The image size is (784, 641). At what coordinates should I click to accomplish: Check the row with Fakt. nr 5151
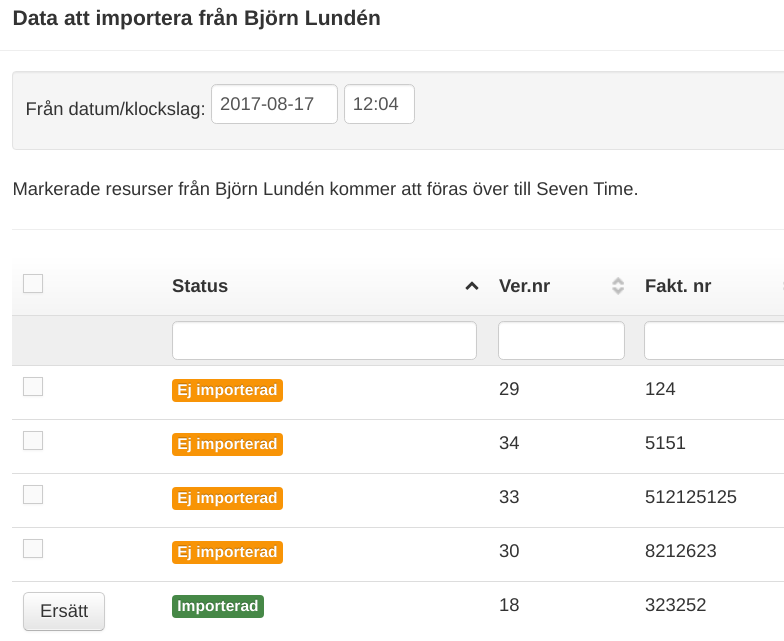(x=33, y=440)
